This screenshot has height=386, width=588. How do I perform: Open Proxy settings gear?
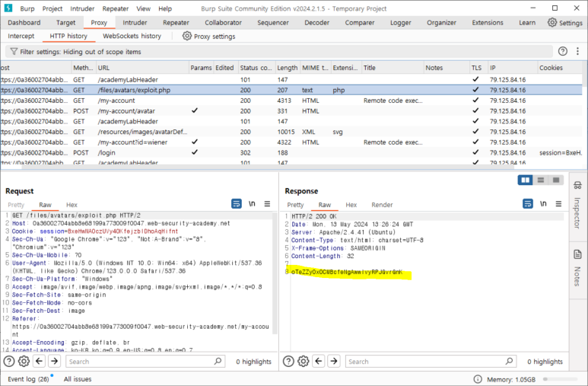point(187,36)
